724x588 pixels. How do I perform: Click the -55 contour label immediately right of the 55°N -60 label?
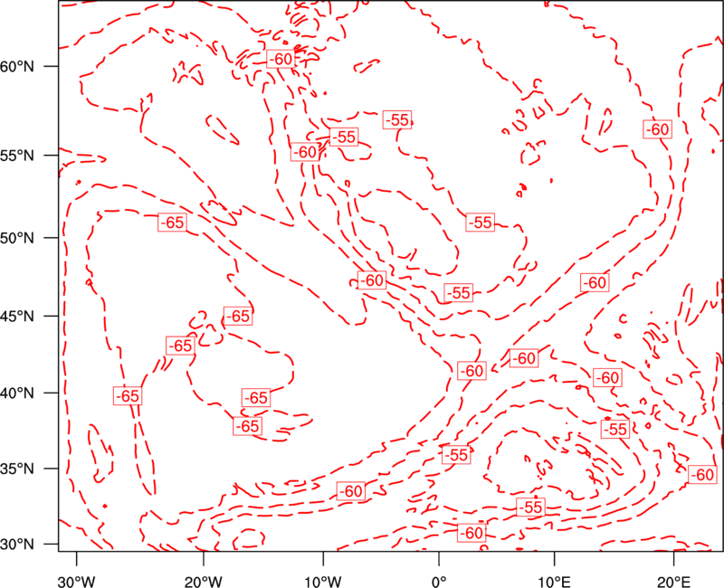coord(344,138)
